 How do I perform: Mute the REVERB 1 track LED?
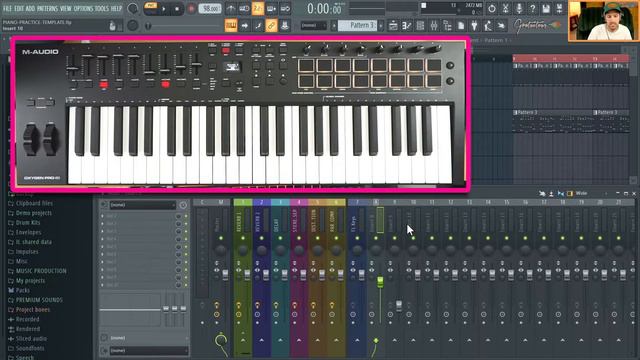coord(243,238)
